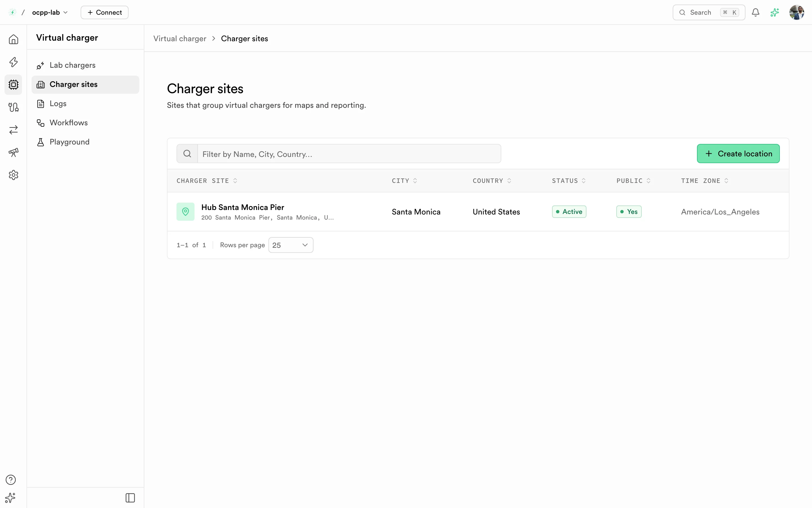
Task: Click the Active status badge
Action: click(569, 212)
